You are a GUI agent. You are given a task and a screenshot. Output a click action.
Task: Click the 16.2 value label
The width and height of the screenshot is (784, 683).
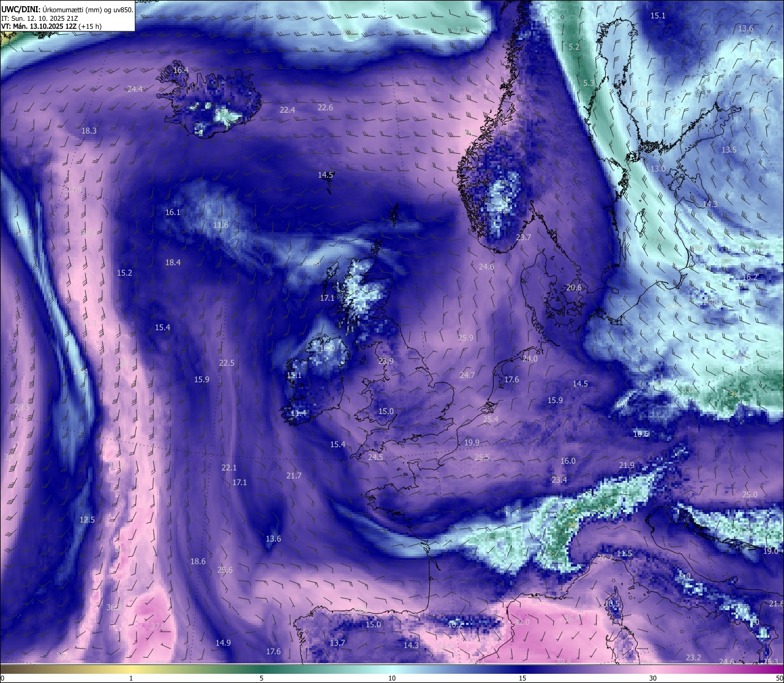tap(750, 277)
